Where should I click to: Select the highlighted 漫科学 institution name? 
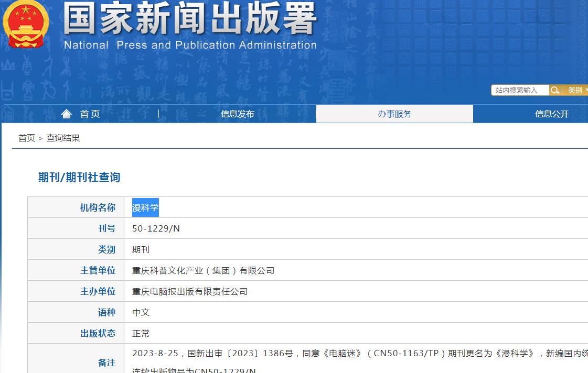coord(145,207)
